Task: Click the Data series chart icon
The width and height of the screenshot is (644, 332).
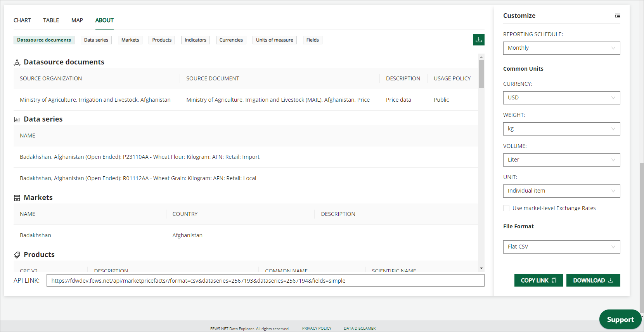Action: (x=17, y=120)
